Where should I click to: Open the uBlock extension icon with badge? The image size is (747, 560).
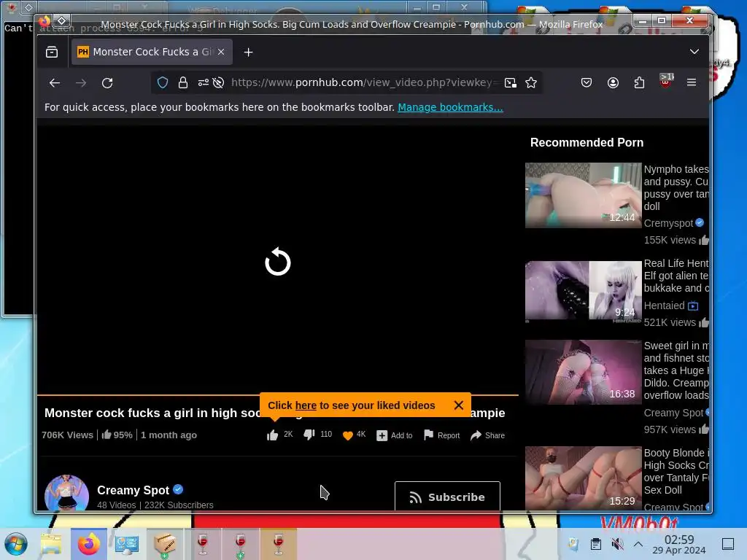(x=666, y=81)
